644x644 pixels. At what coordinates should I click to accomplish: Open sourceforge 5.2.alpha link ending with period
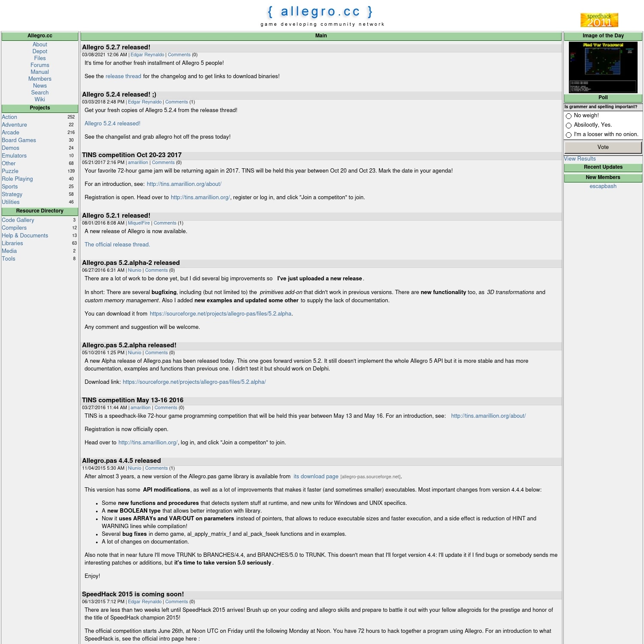[221, 314]
